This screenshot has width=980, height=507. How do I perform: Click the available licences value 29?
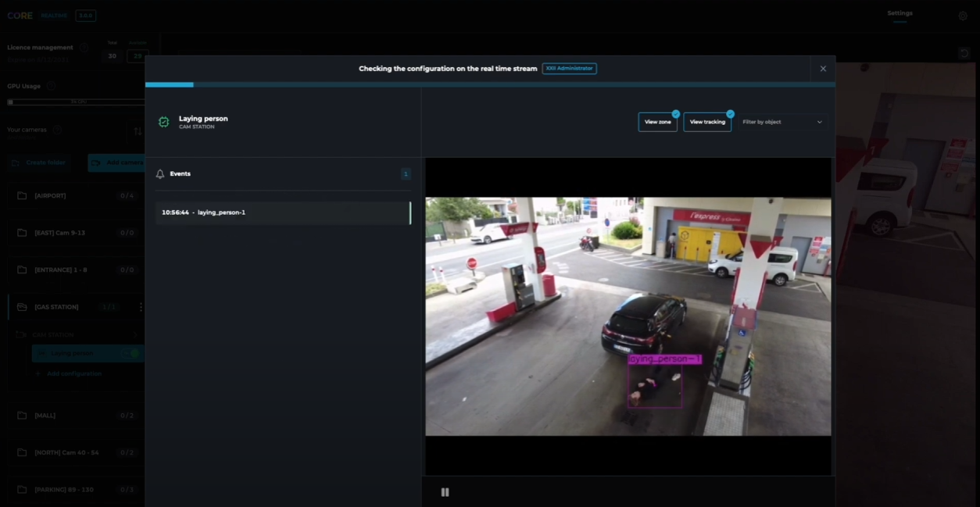(138, 56)
